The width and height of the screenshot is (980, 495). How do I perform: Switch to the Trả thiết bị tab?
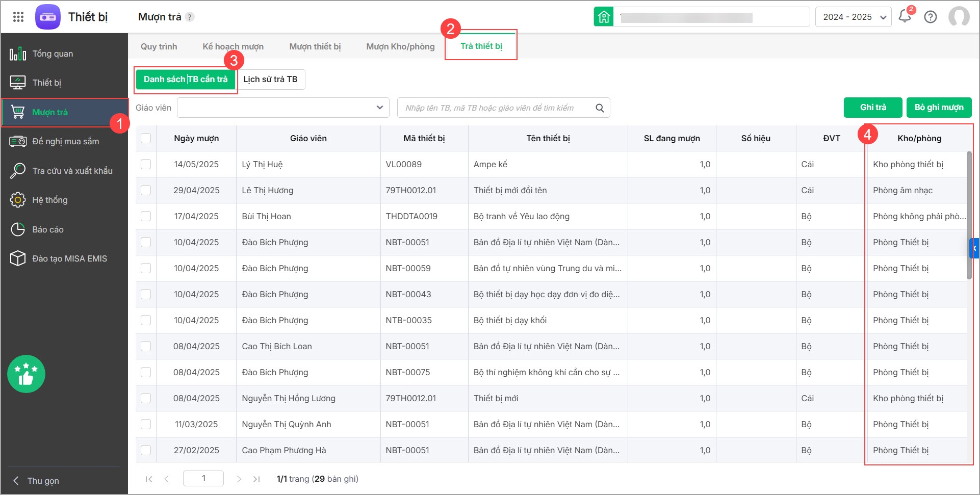click(x=481, y=46)
